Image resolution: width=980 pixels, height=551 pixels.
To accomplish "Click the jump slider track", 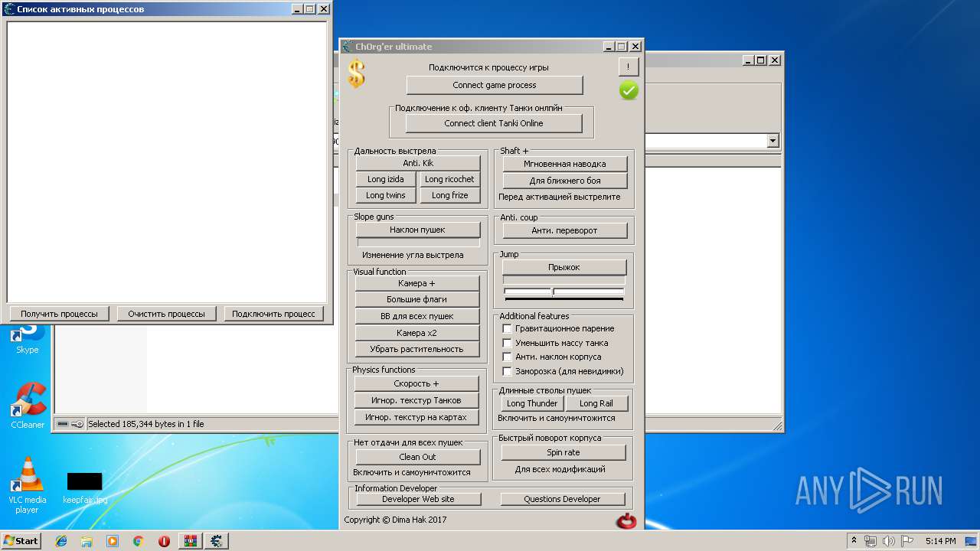I will click(x=564, y=292).
